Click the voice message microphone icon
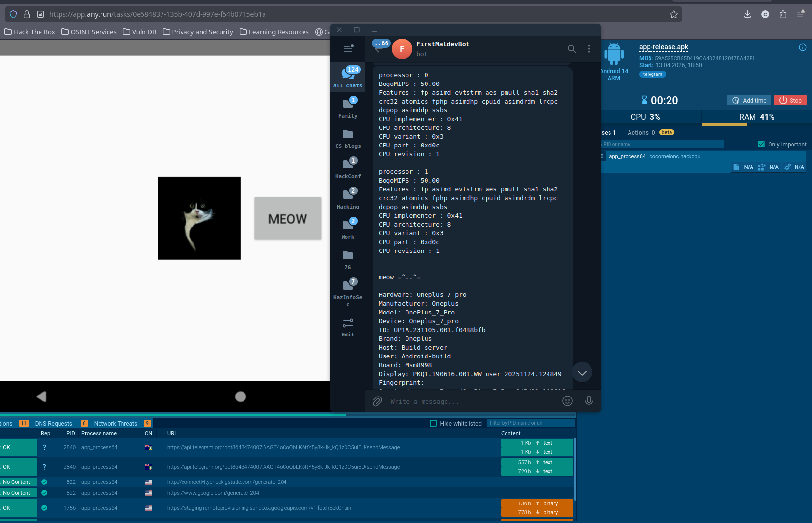Image resolution: width=812 pixels, height=523 pixels. (589, 401)
